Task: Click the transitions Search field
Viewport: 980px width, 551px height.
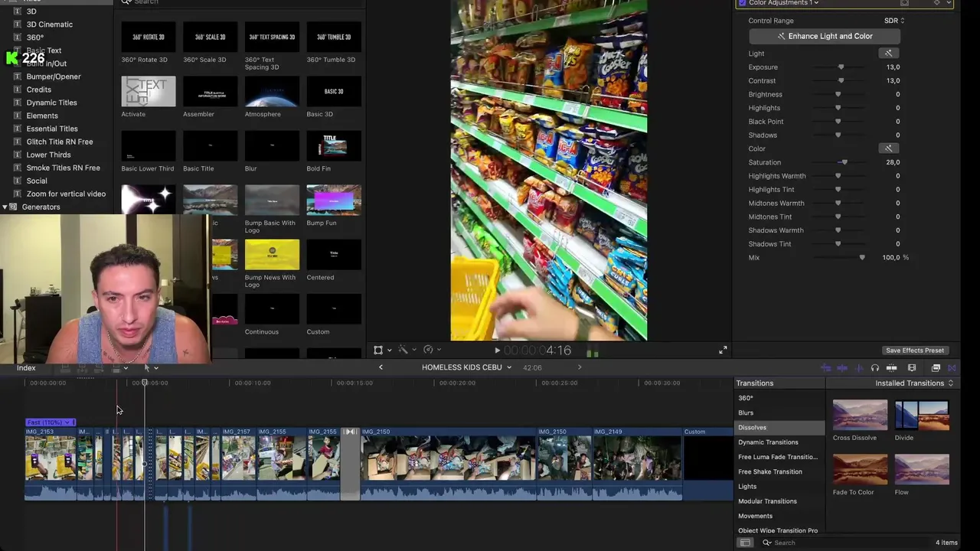Action: click(x=842, y=543)
